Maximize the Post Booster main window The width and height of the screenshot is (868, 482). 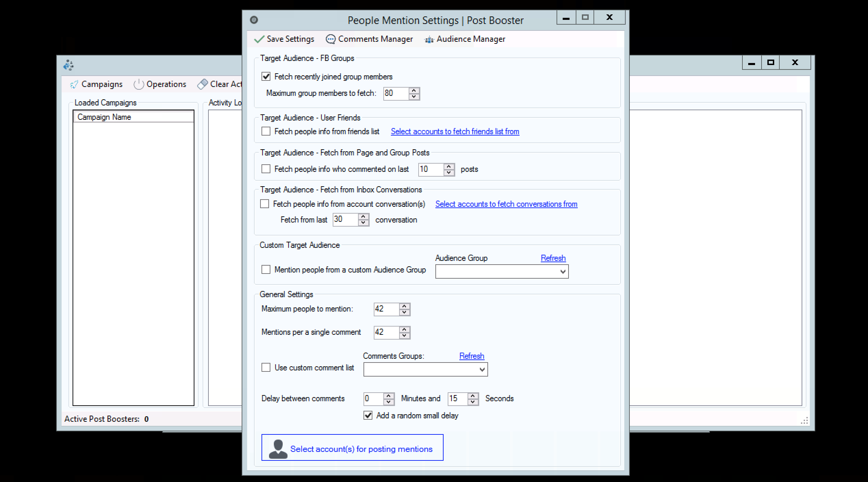[x=770, y=63]
